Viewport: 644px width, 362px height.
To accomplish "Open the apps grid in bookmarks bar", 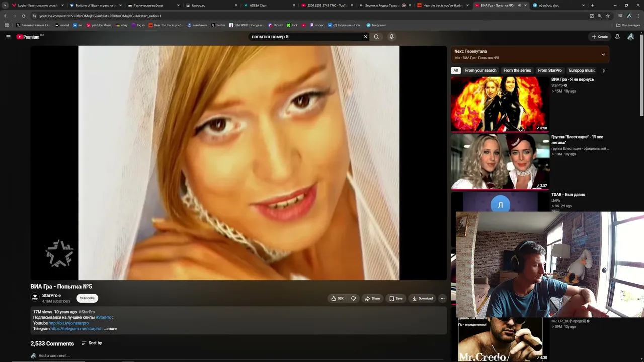I will (x=7, y=25).
